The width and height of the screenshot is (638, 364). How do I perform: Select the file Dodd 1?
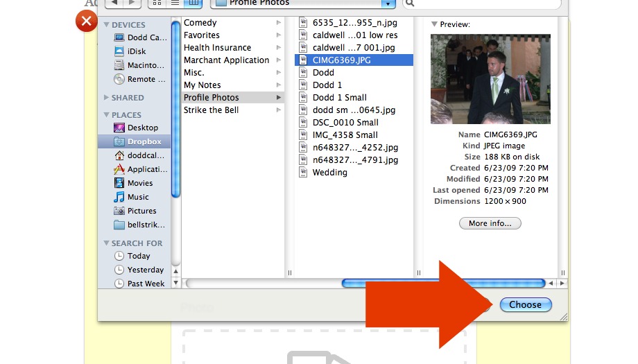pos(354,85)
